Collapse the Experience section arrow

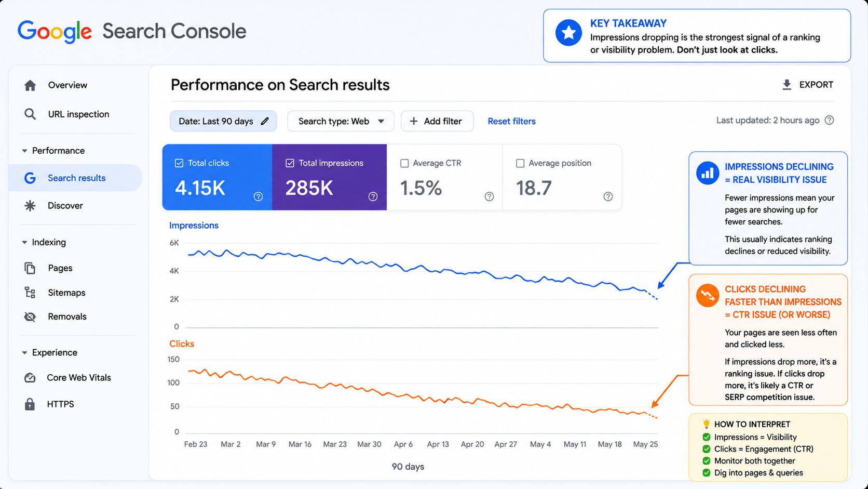click(24, 353)
